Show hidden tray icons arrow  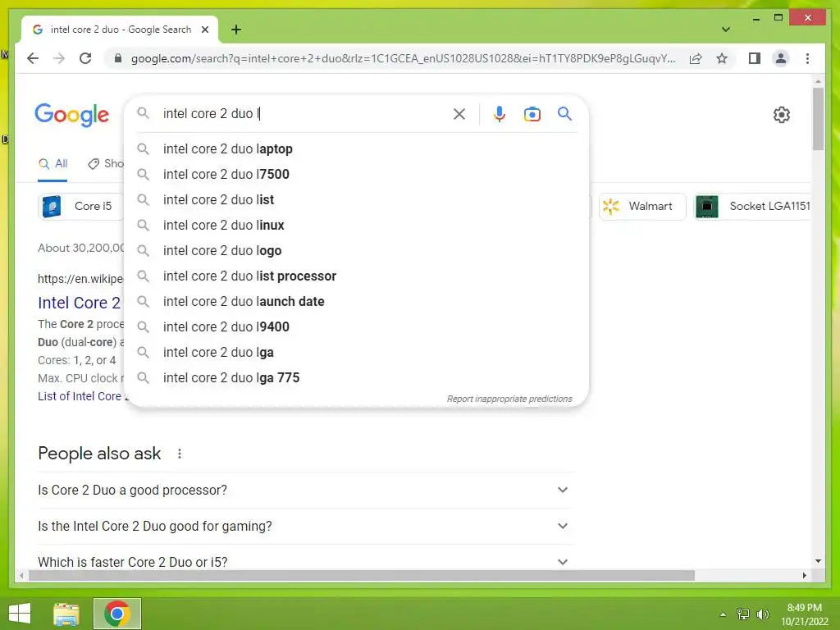(723, 614)
